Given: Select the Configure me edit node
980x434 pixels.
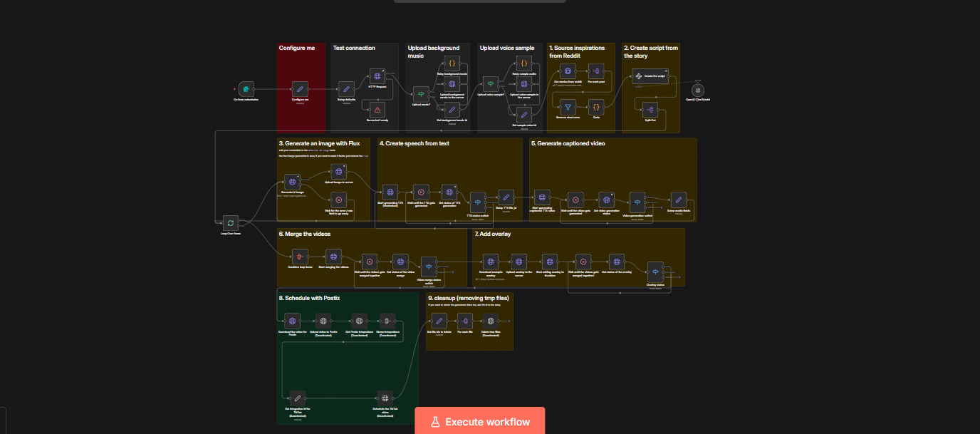Looking at the screenshot, I should (301, 89).
